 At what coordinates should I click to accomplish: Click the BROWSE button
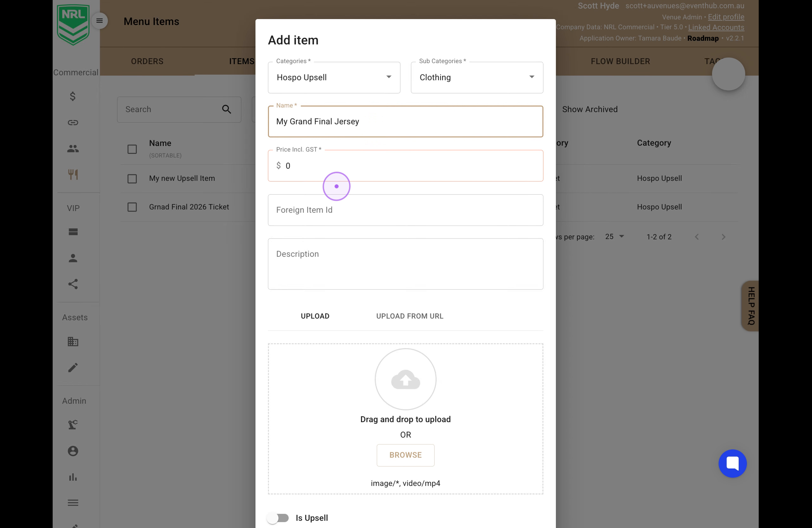(405, 455)
